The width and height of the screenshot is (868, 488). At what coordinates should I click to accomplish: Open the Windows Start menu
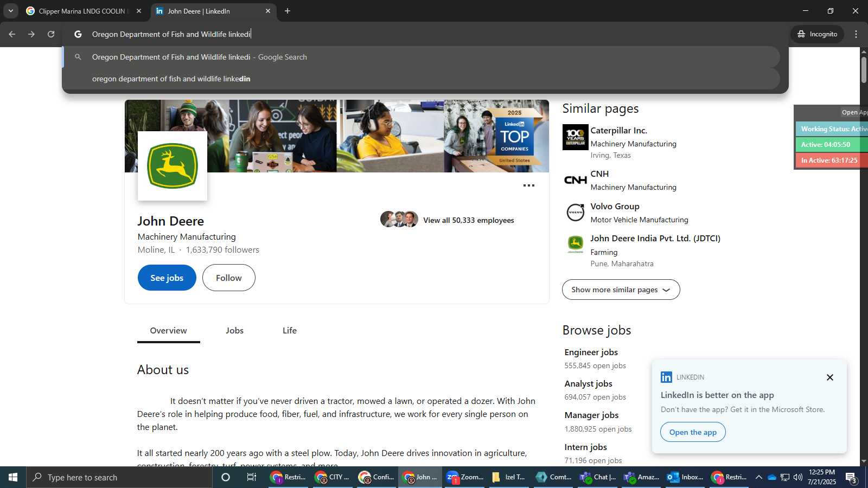point(13,477)
